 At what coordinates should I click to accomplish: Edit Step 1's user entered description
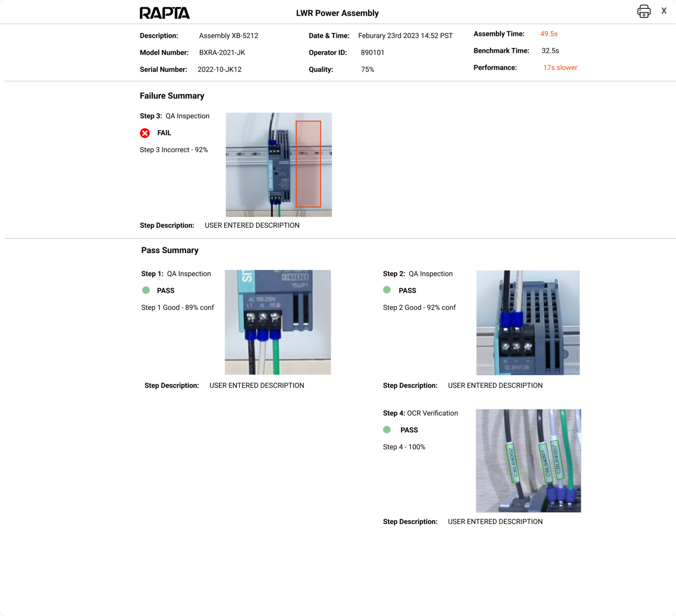257,385
